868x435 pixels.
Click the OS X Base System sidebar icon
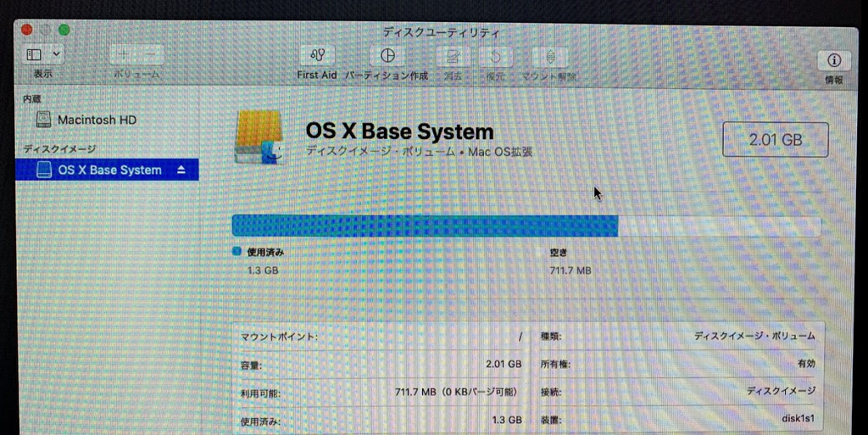pyautogui.click(x=44, y=170)
